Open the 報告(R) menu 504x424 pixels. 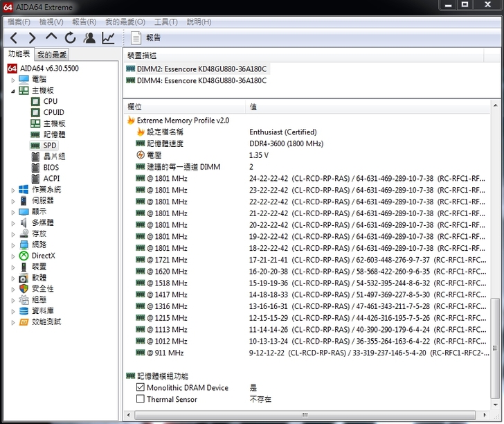84,22
